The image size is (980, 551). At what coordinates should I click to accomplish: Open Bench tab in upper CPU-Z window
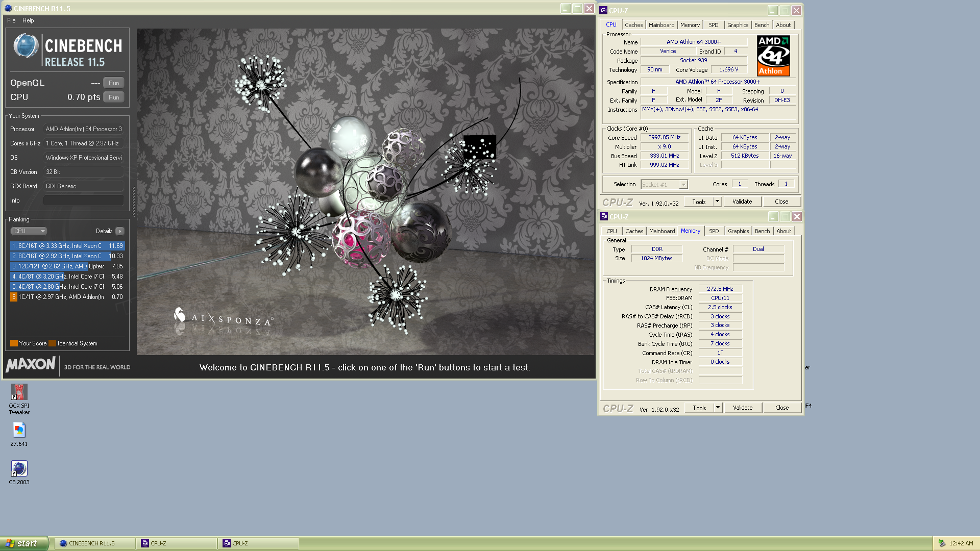762,25
